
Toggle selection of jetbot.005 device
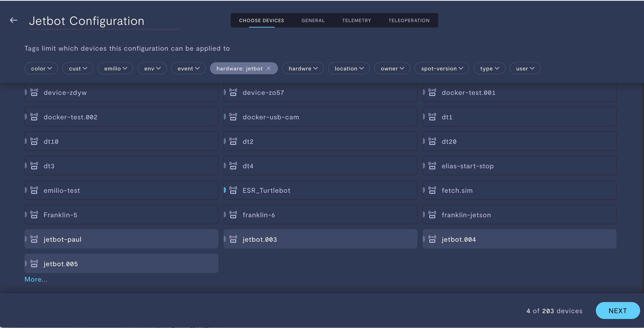click(121, 263)
